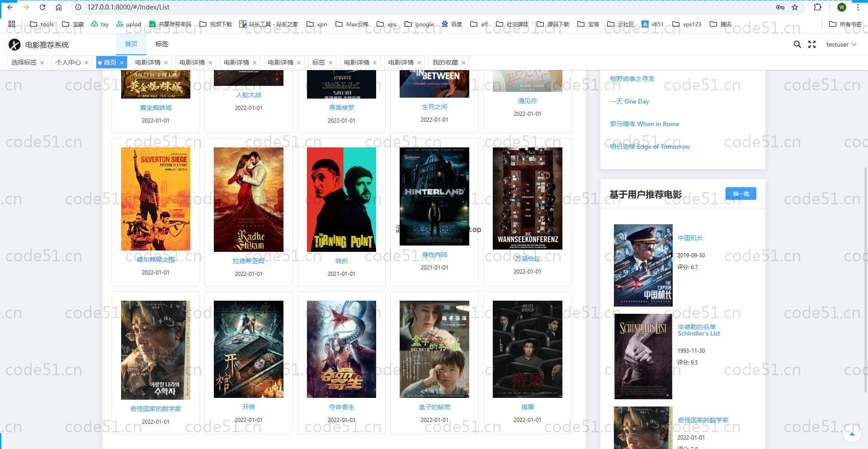
Task: Click the 换一批 refresh recommendations button
Action: point(741,194)
